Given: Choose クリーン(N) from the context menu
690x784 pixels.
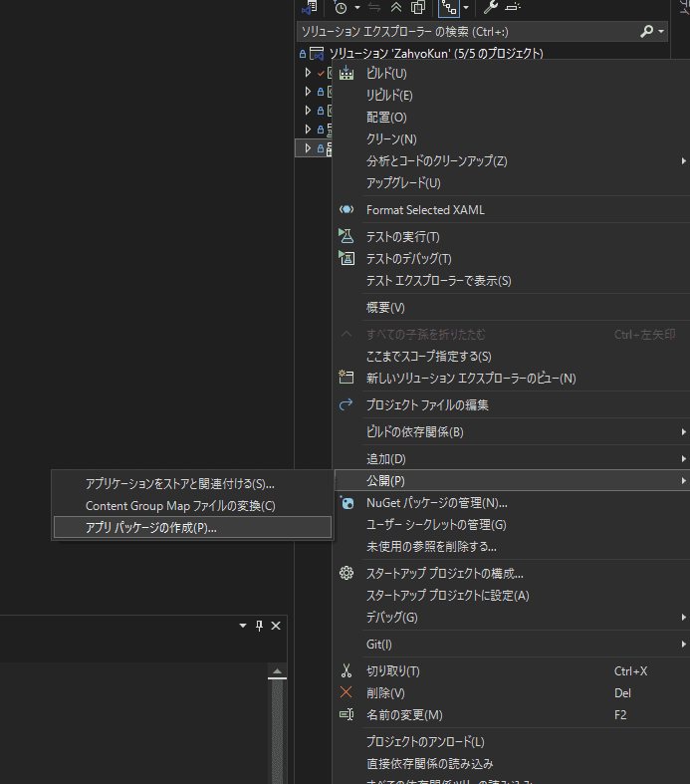Looking at the screenshot, I should click(512, 139).
